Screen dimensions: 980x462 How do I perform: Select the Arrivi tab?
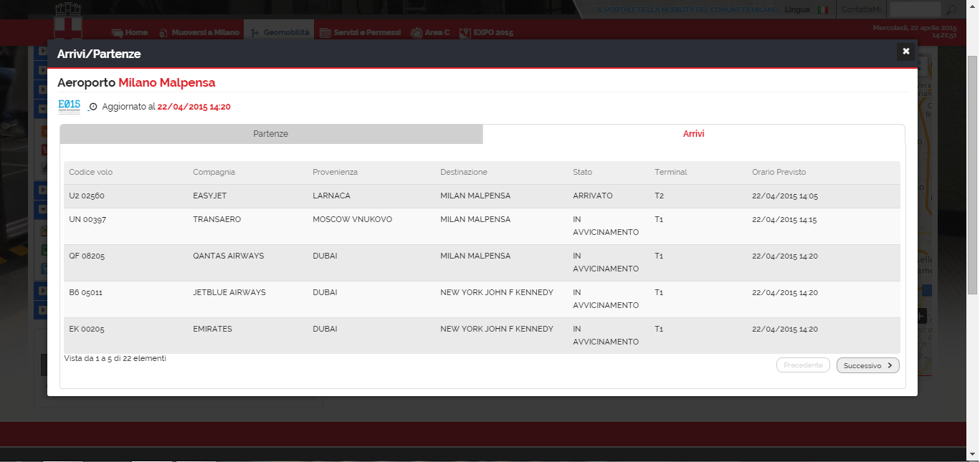coord(693,134)
